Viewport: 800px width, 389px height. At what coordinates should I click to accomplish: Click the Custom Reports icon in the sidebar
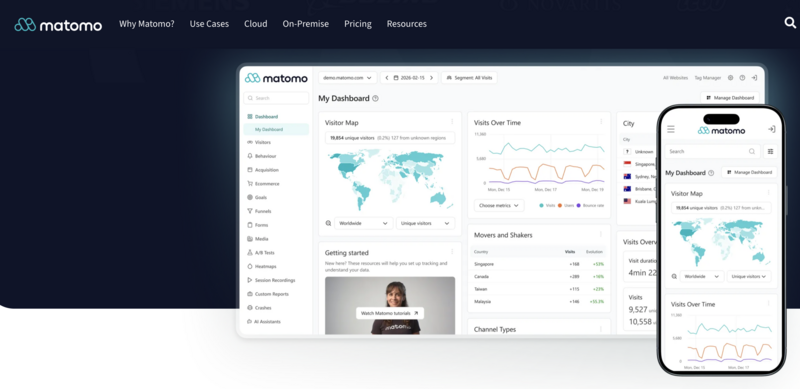click(x=249, y=294)
